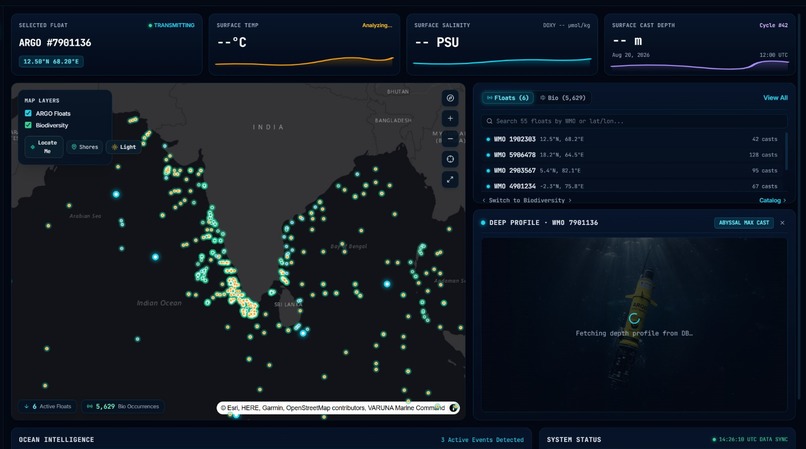Click the Deep Profile WMO 7901136 heading
Screen dimensions: 806x449
click(x=543, y=223)
